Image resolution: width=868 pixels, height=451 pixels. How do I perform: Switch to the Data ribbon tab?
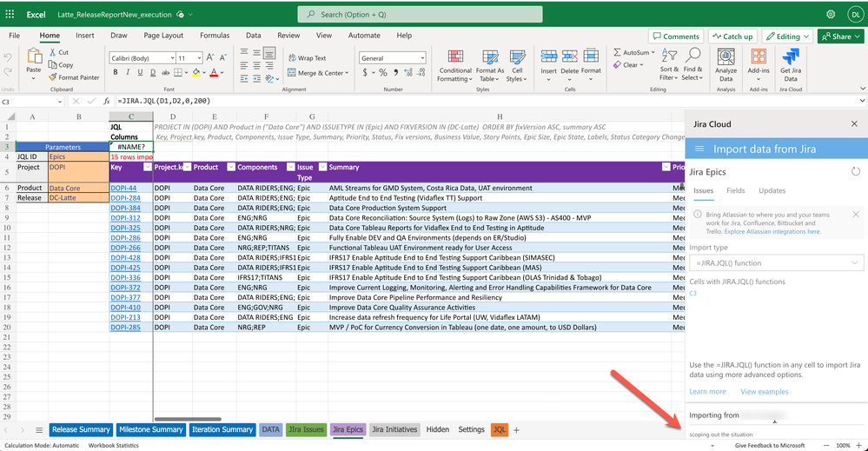tap(254, 36)
